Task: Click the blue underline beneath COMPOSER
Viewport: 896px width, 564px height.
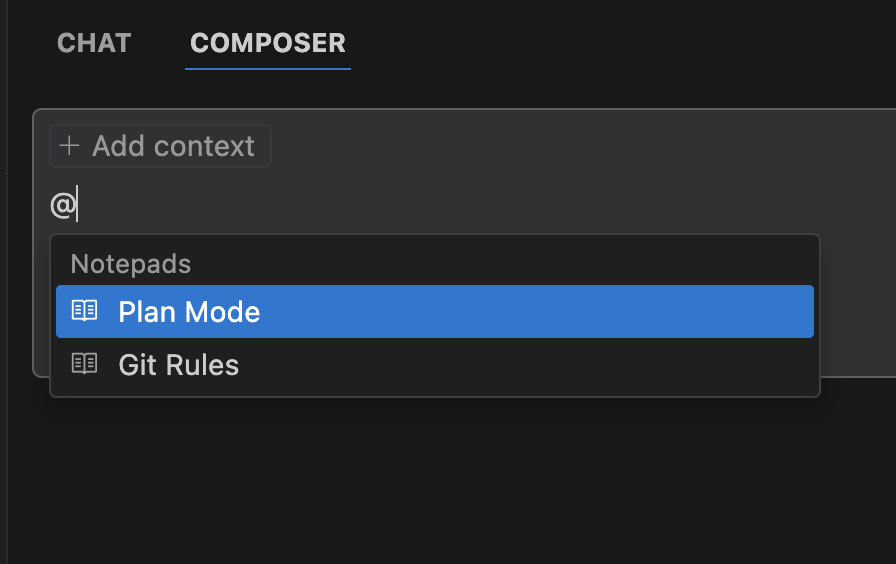Action: pyautogui.click(x=267, y=69)
